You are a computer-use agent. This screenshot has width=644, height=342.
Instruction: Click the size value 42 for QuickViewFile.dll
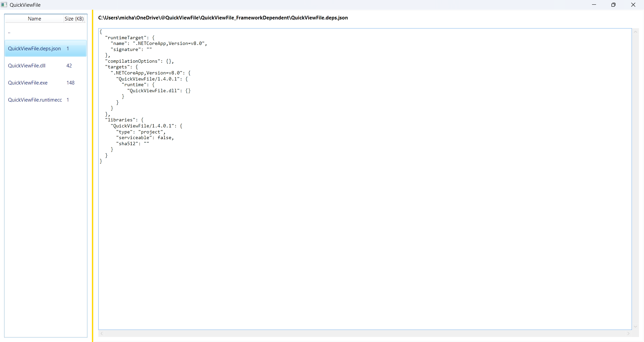[x=69, y=66]
